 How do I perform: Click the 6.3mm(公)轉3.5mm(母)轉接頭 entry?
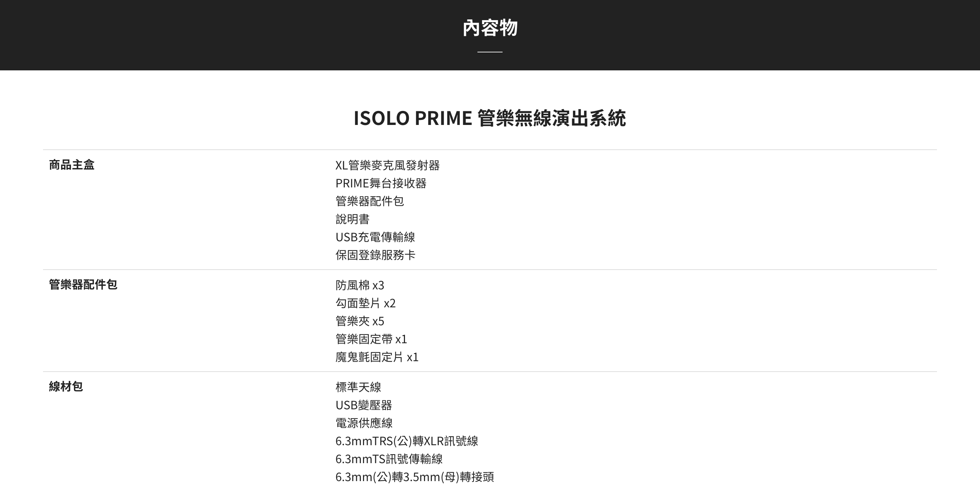(x=414, y=477)
